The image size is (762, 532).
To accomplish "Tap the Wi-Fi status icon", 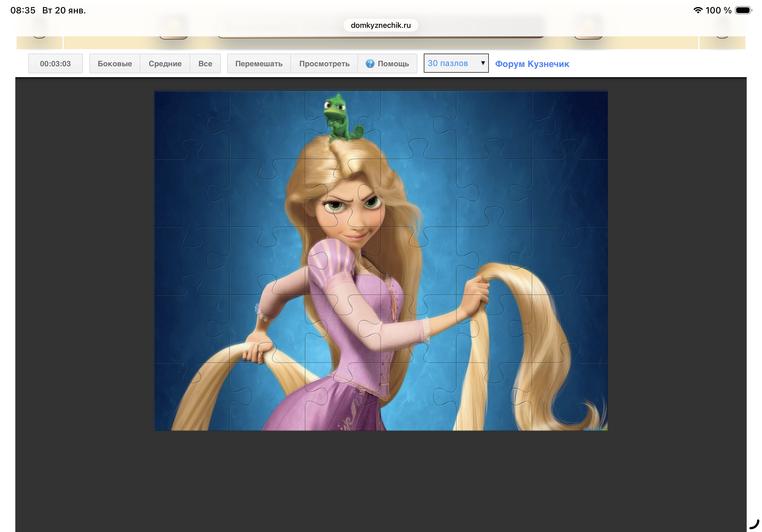I will click(x=698, y=10).
